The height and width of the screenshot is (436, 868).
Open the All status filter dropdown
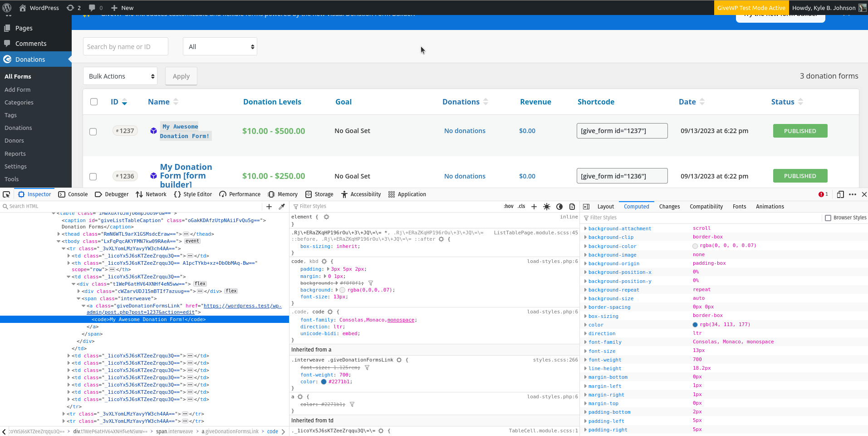click(x=220, y=47)
